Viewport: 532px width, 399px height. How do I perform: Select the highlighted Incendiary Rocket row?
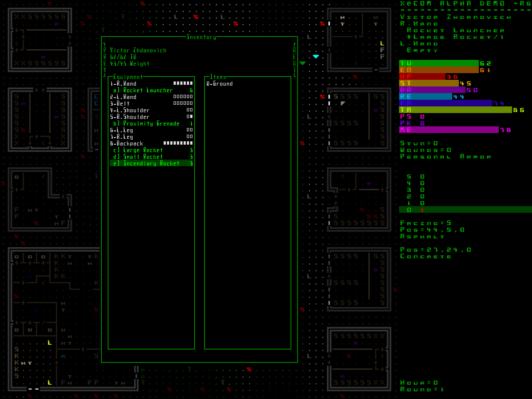[x=152, y=163]
